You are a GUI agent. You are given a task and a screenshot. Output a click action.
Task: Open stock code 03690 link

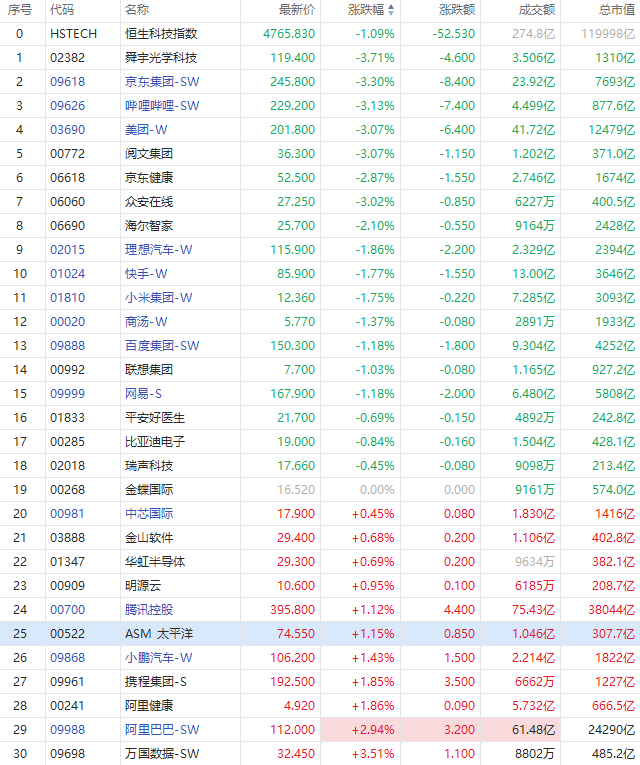(67, 130)
